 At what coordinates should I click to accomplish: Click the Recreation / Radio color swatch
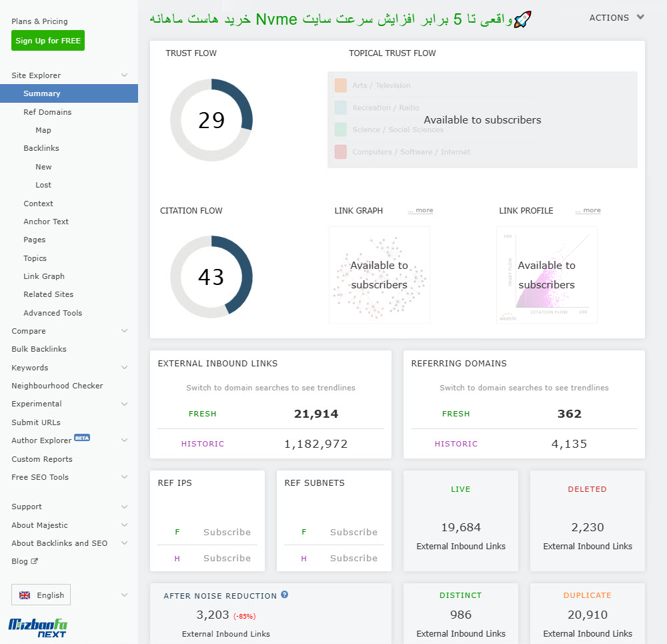(341, 107)
